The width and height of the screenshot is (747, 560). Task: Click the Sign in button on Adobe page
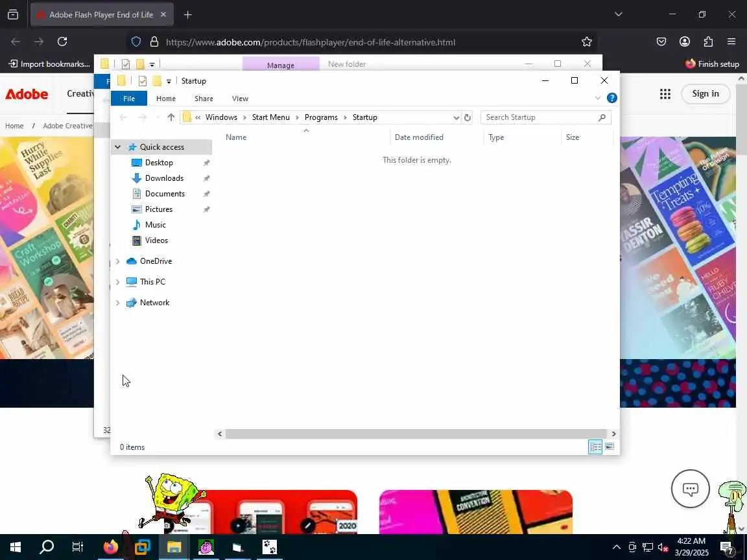click(705, 94)
